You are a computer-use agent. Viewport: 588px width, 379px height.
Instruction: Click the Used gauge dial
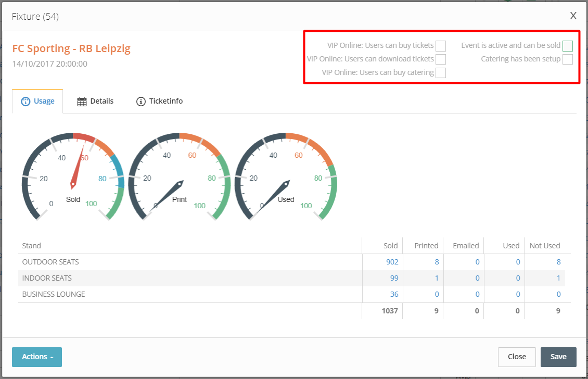(286, 176)
